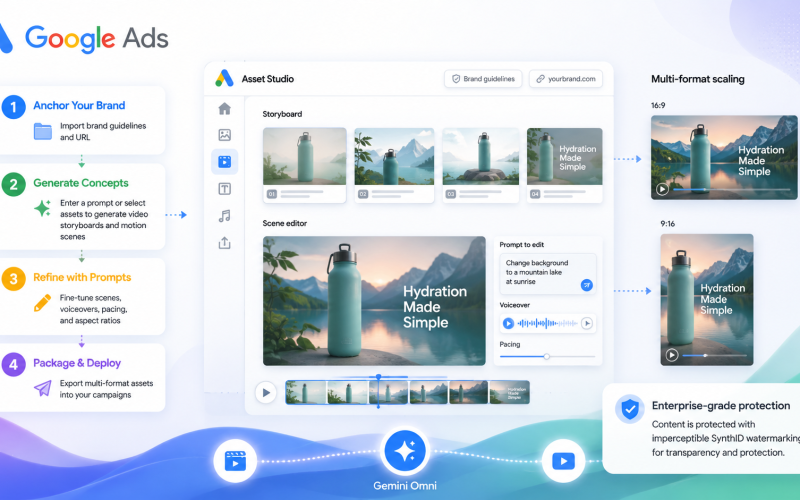Click the Asset Studio logo icon

point(224,79)
